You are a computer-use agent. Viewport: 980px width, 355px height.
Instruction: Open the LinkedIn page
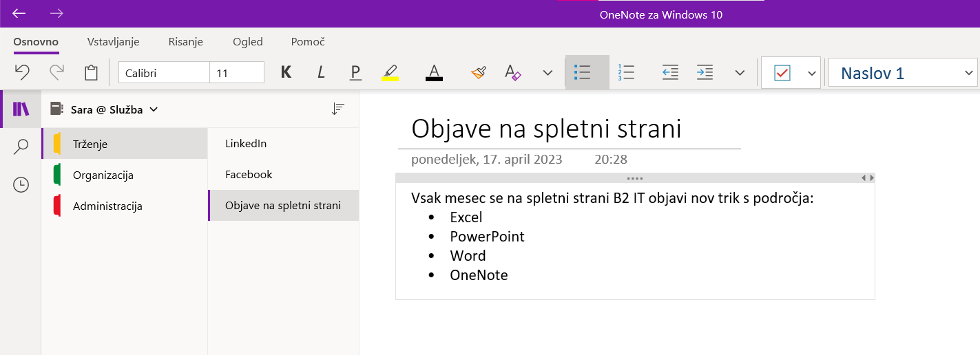click(x=284, y=144)
